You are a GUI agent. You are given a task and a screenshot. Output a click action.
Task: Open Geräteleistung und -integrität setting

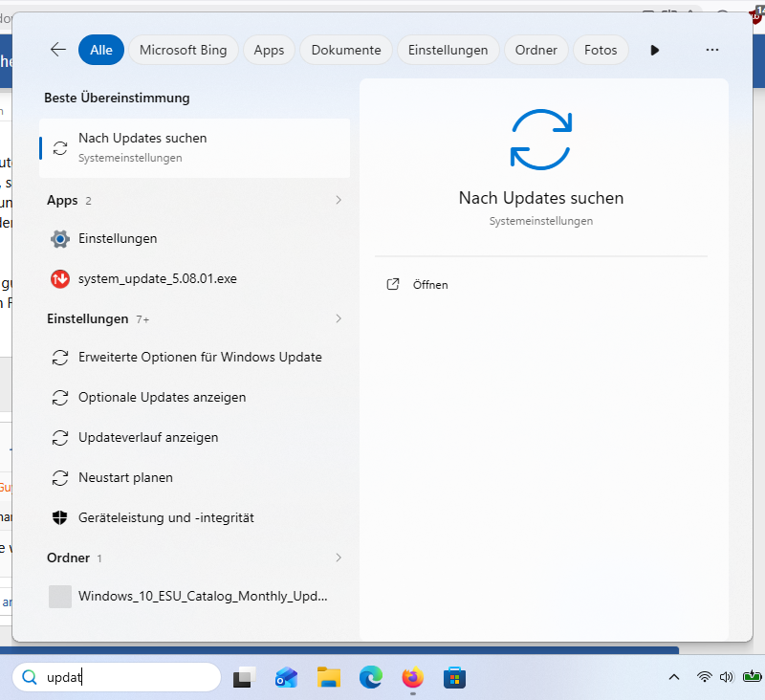(x=195, y=517)
